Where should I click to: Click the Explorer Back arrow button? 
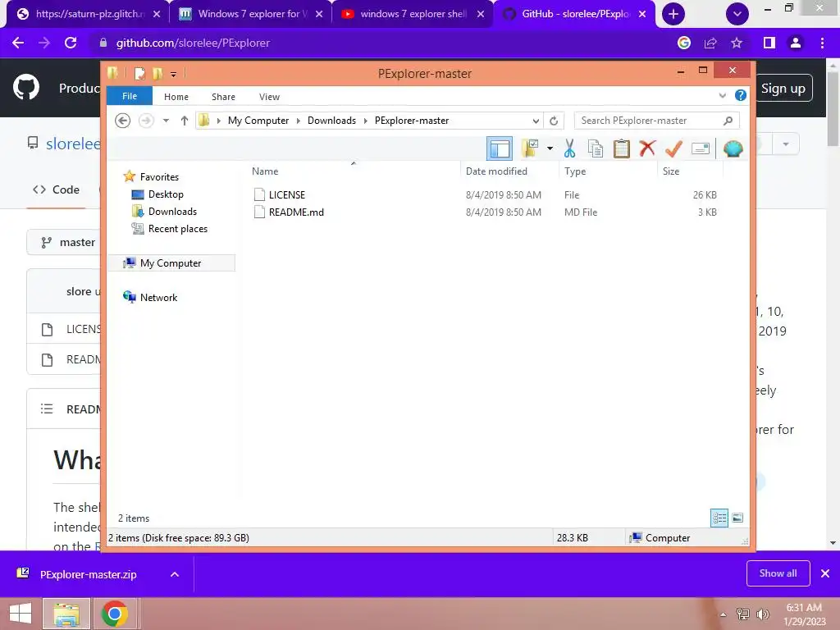tap(123, 121)
